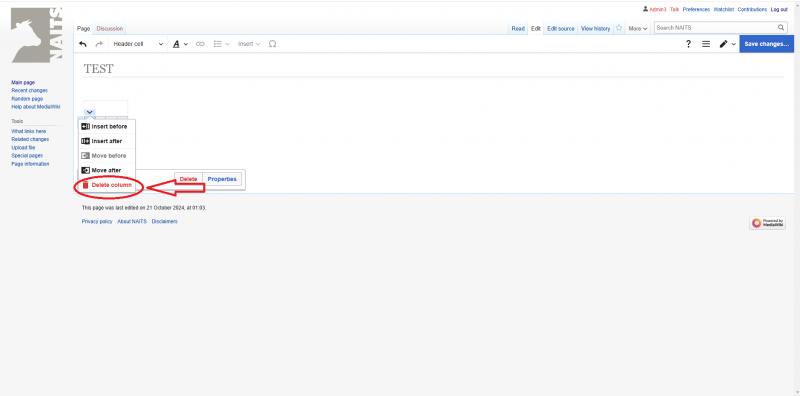Open Edit source tab
This screenshot has width=800, height=396.
(561, 29)
